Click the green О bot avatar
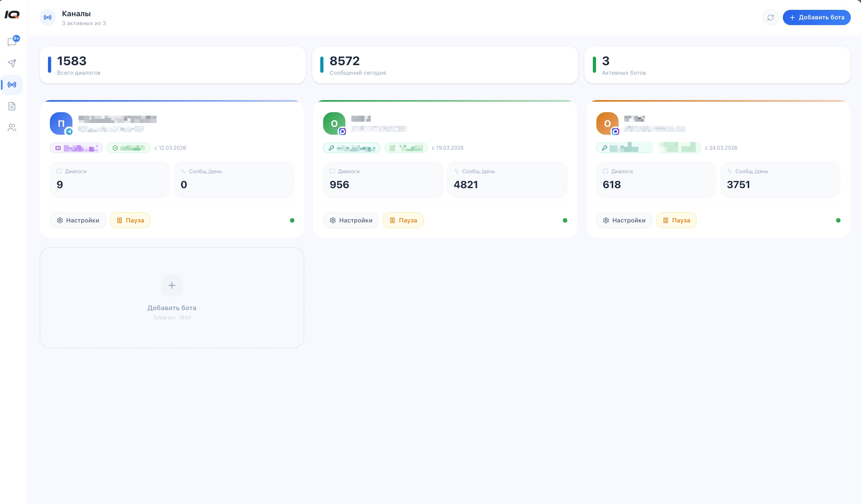 [334, 123]
